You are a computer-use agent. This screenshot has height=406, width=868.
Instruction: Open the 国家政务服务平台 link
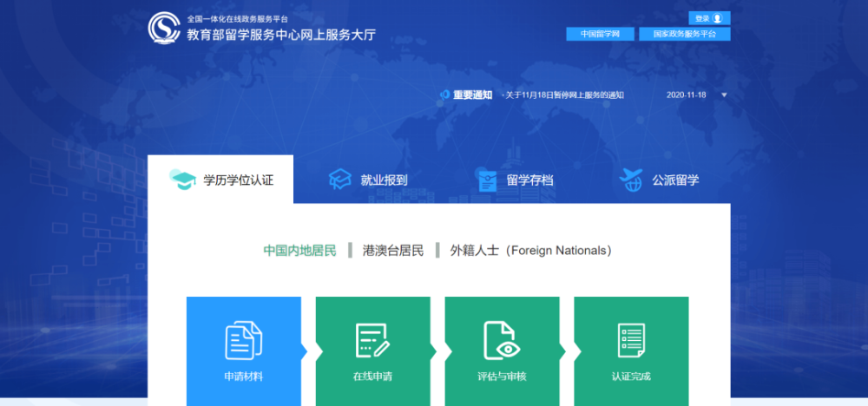pyautogui.click(x=685, y=34)
